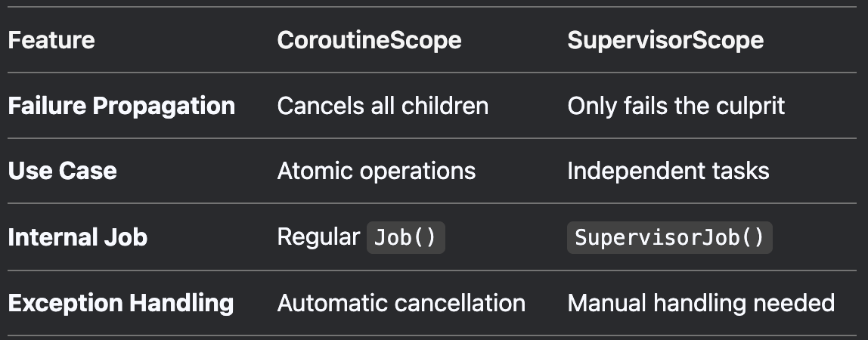868x340 pixels.
Task: Click the SupervisorJob() code snippet
Action: [x=669, y=238]
